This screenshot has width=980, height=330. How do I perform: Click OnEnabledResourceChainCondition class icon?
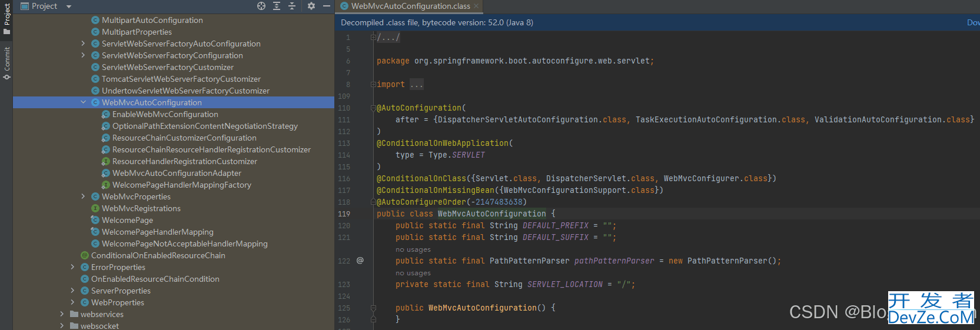click(x=85, y=279)
